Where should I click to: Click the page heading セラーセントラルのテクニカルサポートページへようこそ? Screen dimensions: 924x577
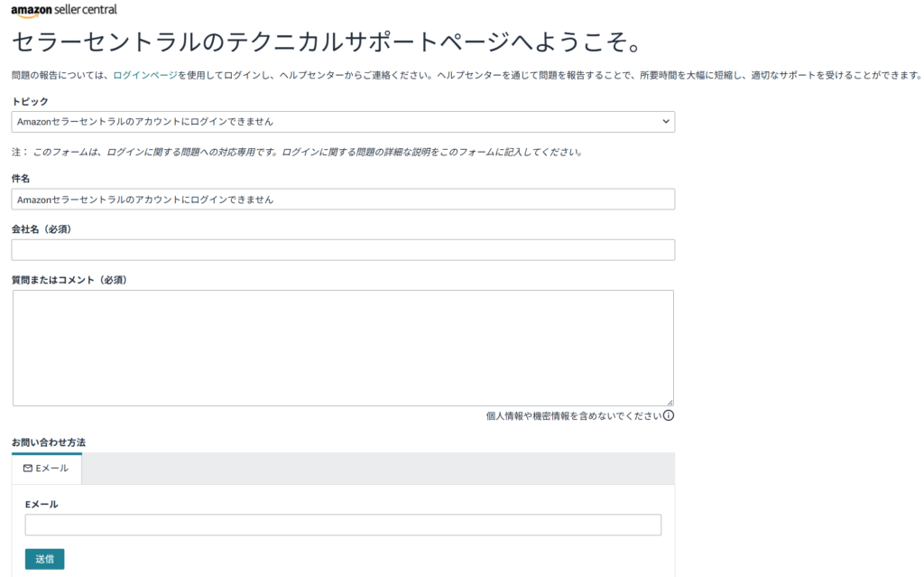pyautogui.click(x=327, y=42)
